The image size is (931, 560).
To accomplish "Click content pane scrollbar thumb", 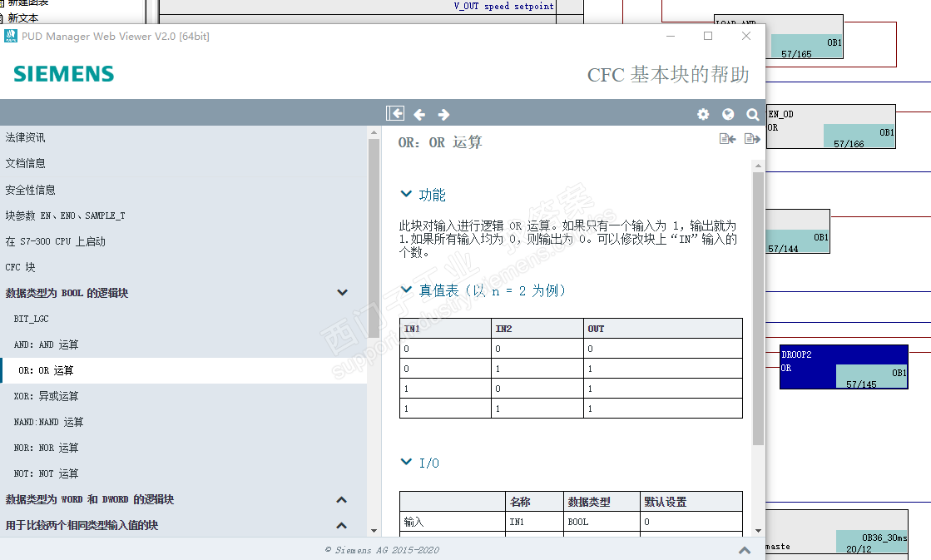I will coord(758,308).
